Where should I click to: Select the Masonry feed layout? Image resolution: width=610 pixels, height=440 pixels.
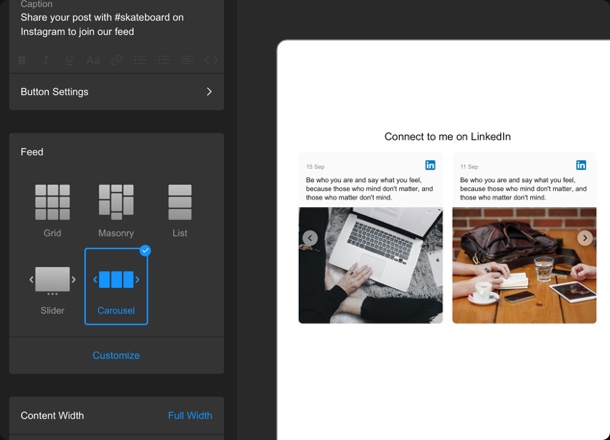pos(116,210)
